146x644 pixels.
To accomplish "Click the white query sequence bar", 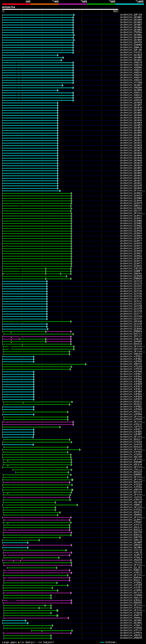I will click(x=60, y=10).
